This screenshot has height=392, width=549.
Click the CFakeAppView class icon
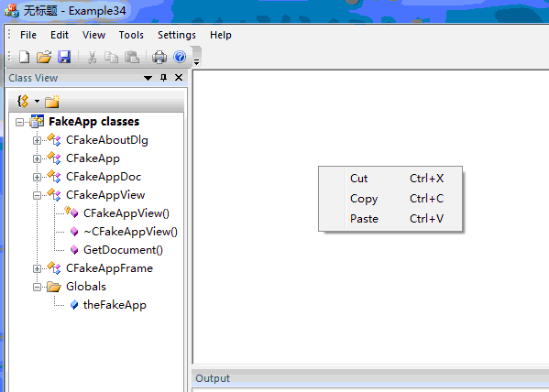point(54,194)
